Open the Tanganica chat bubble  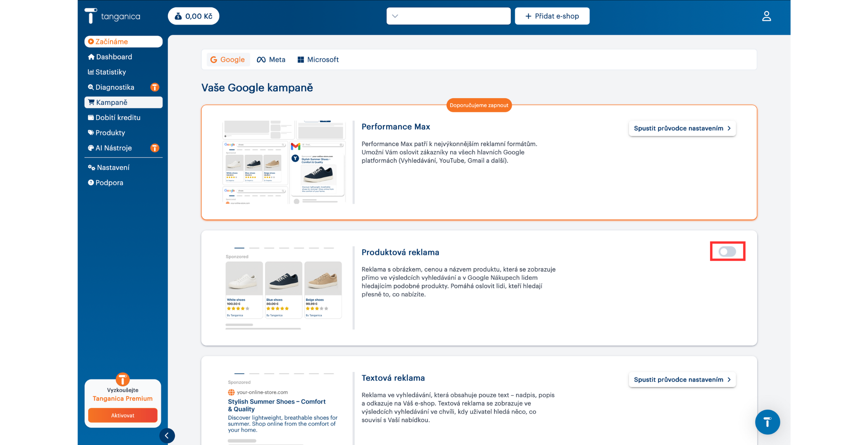click(767, 422)
